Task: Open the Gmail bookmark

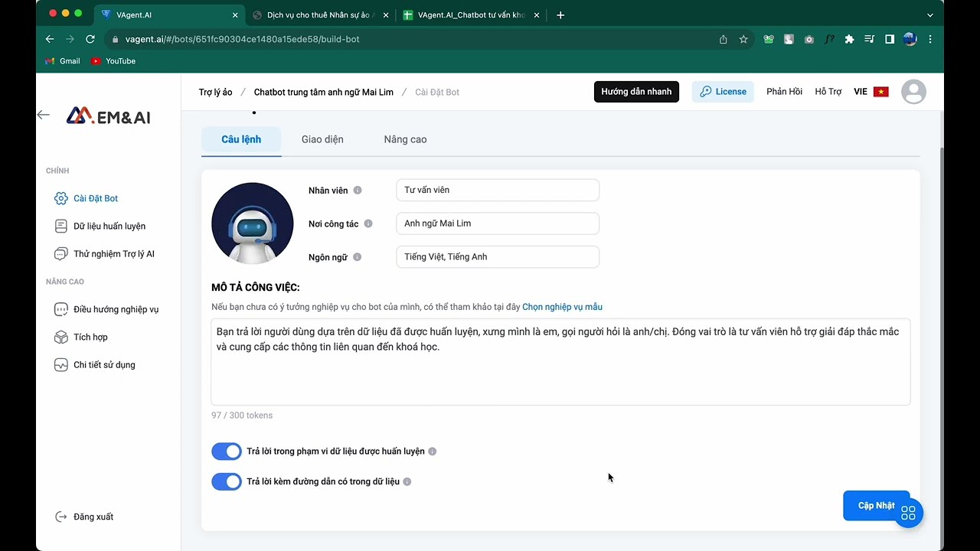Action: [x=63, y=61]
